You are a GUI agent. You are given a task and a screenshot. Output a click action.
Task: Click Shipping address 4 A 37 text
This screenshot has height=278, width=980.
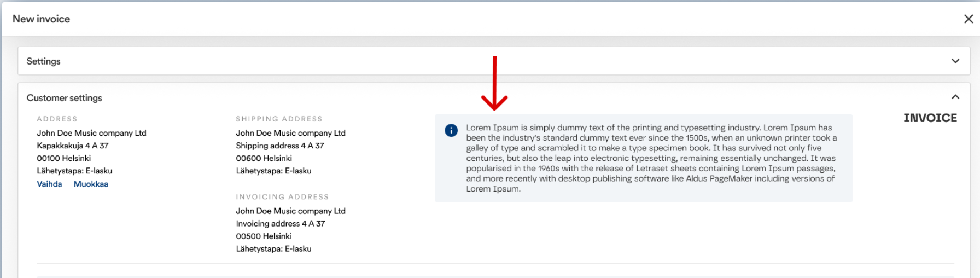click(279, 146)
